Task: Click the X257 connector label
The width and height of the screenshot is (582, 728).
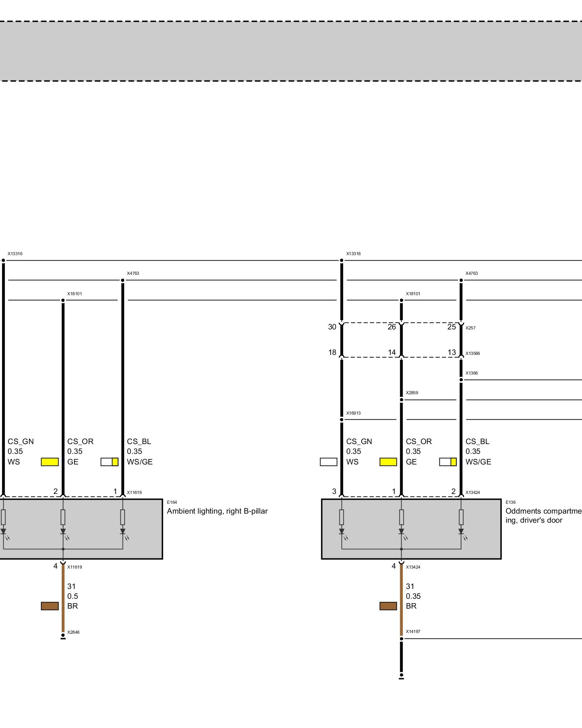Action: [x=470, y=328]
